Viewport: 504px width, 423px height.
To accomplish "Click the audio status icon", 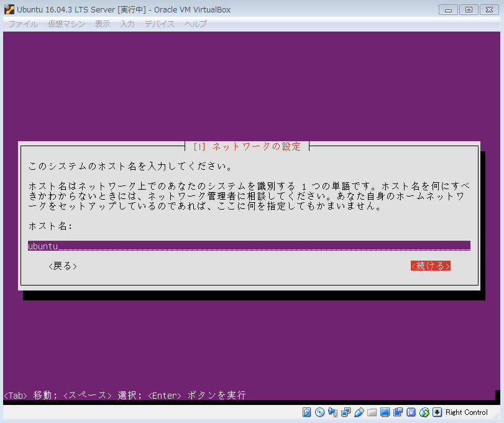I will [333, 412].
